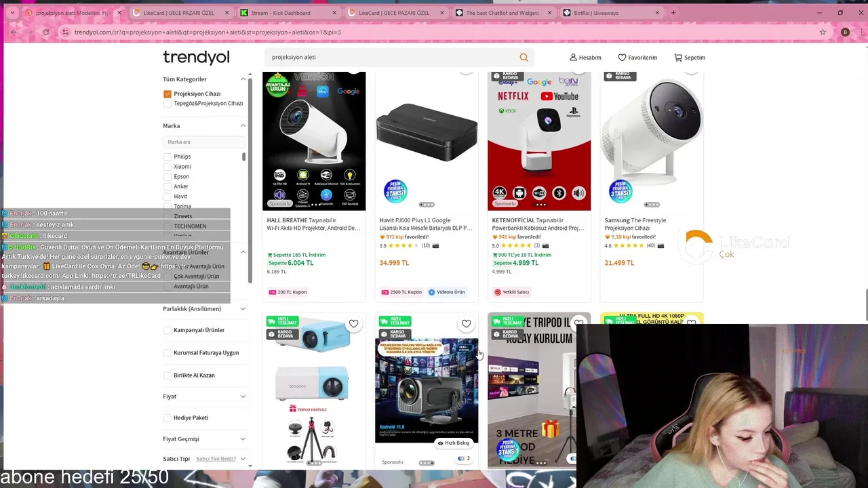Viewport: 868px width, 488px height.
Task: Open blue mini projector tripod image
Action: coord(314,390)
